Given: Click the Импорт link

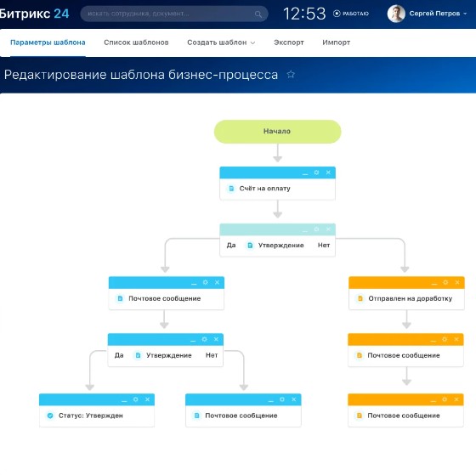Looking at the screenshot, I should (336, 42).
